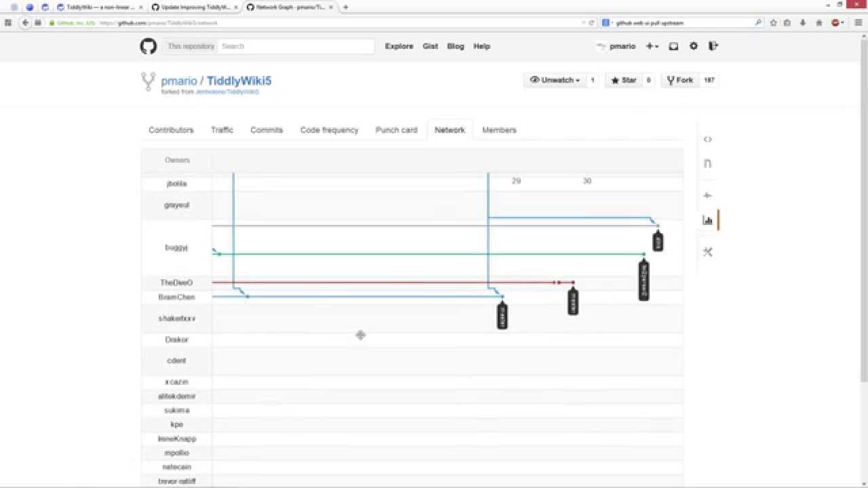This screenshot has height=488, width=868.
Task: Open Firefox hamburger menu
Action: [857, 22]
